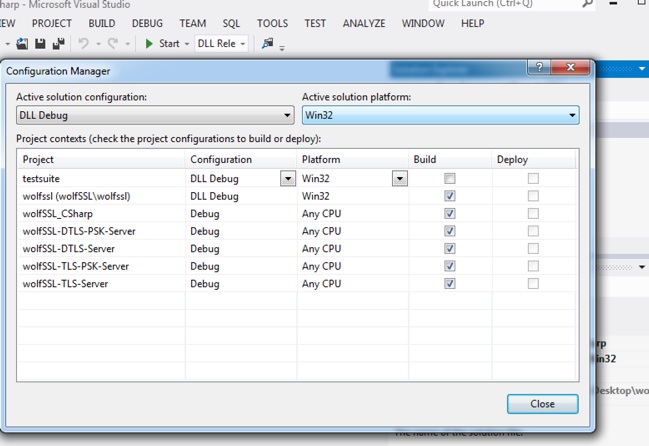This screenshot has height=446, width=649.
Task: Open the ANALYZE menu
Action: 364,23
